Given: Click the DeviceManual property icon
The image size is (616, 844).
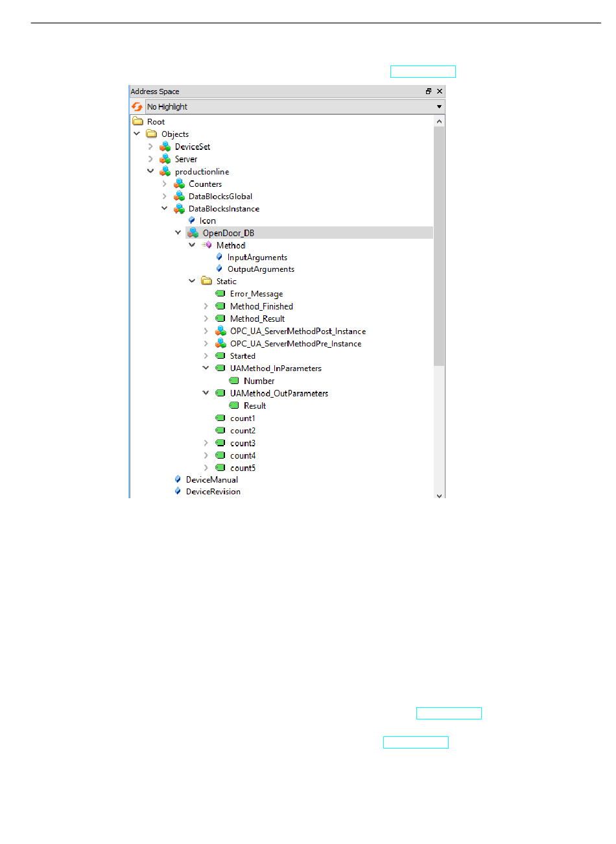Looking at the screenshot, I should [x=178, y=479].
